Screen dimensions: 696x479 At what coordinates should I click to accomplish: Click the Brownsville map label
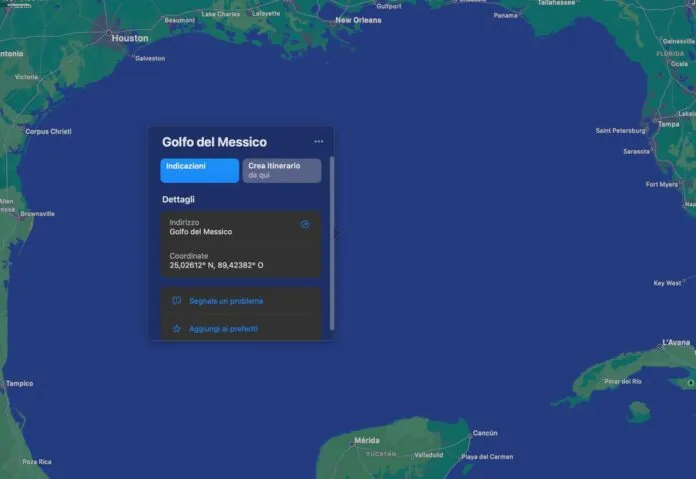coord(37,214)
